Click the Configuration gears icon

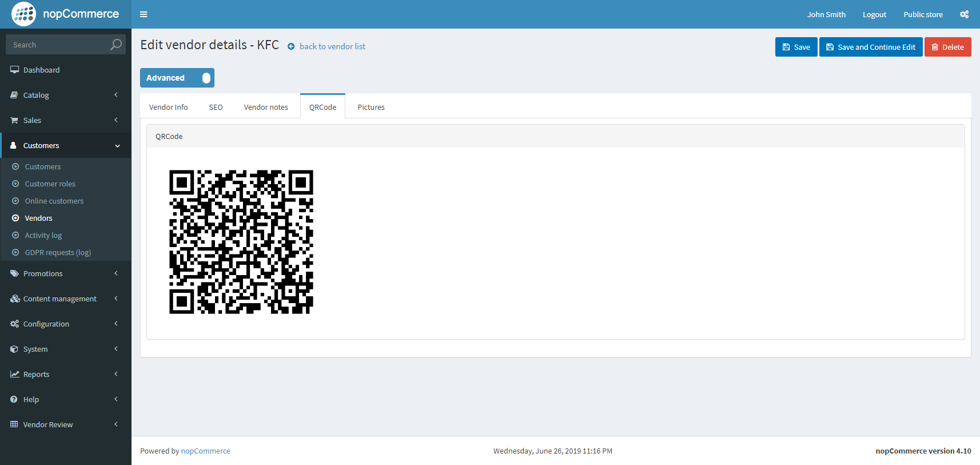[14, 324]
